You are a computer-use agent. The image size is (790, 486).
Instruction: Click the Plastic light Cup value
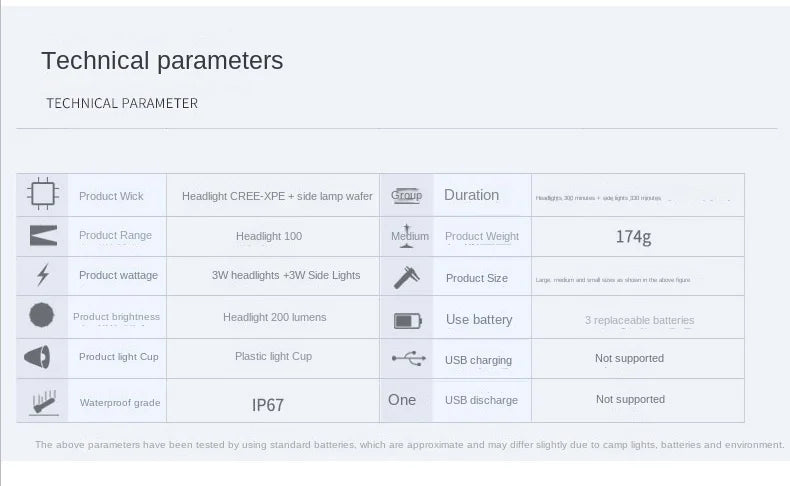(x=273, y=356)
